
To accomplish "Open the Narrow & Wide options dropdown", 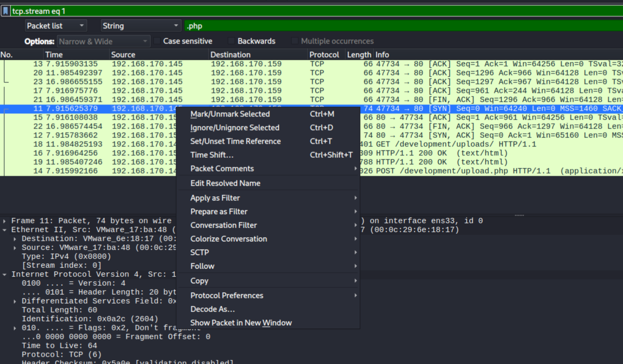I will tap(103, 41).
